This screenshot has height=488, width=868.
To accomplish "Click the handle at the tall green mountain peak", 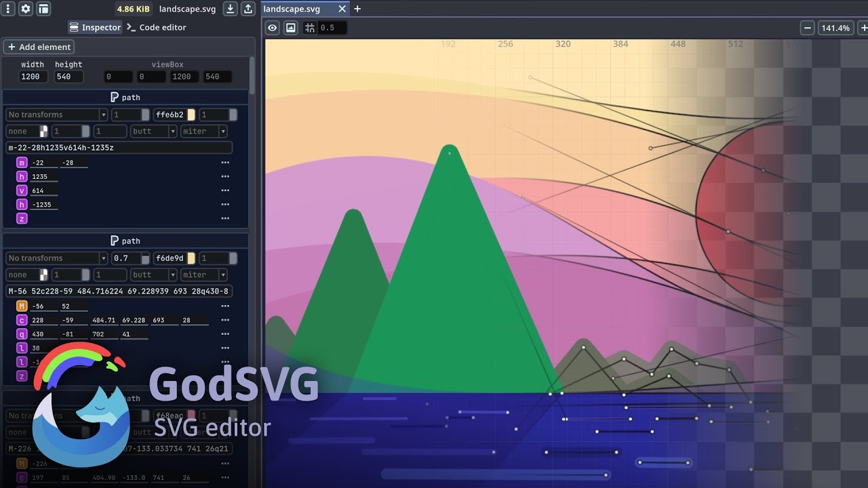I will (449, 153).
